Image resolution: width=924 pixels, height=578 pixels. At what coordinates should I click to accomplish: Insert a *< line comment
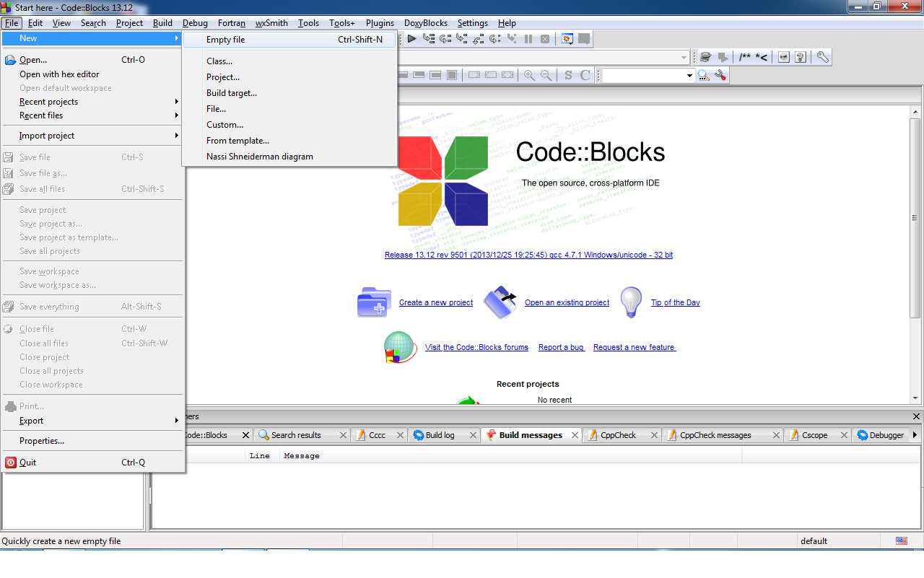(762, 57)
